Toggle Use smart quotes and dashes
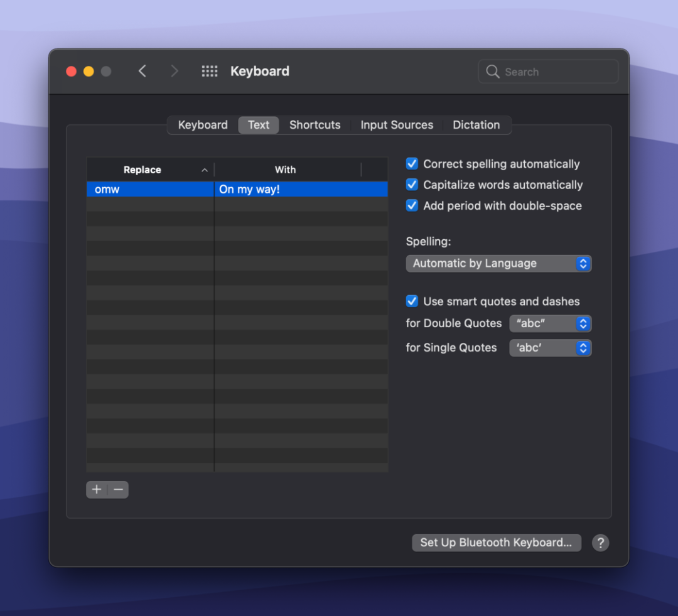Screen dimensions: 678x616 412,301
